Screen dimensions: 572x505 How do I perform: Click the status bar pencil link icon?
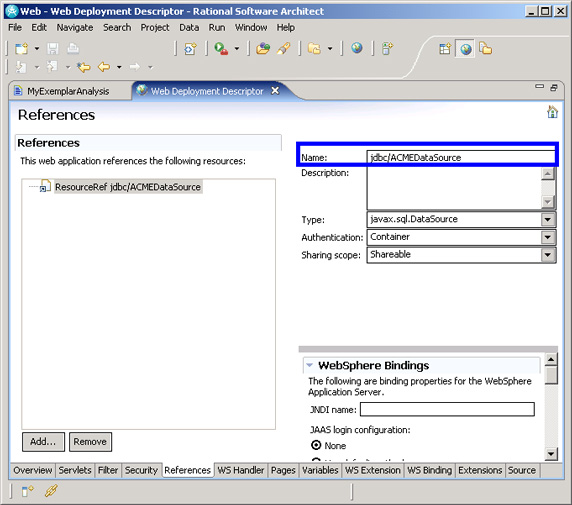[51, 491]
